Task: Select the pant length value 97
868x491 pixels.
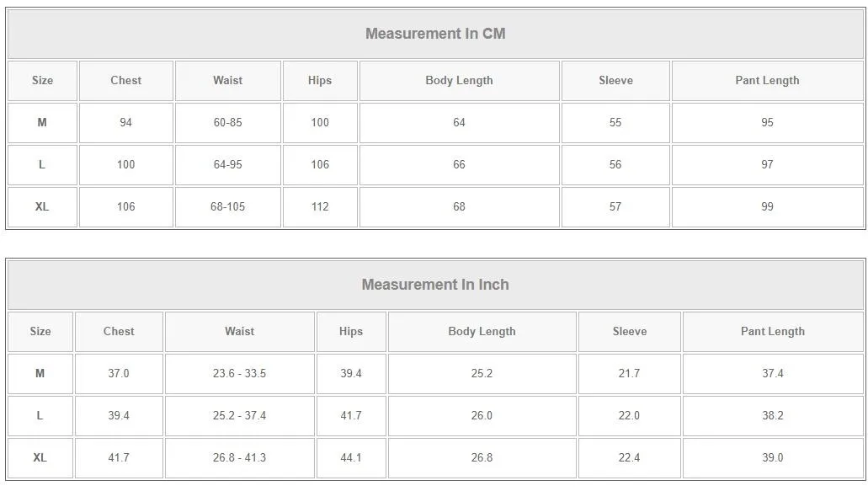Action: tap(767, 165)
